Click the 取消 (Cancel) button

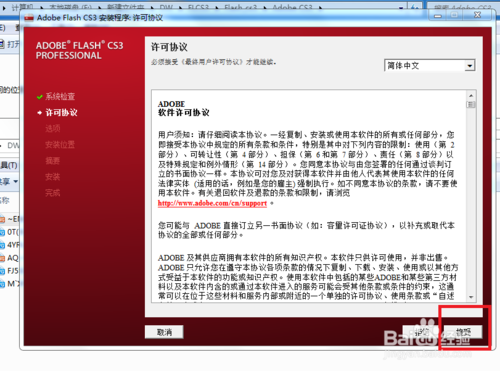(164, 332)
